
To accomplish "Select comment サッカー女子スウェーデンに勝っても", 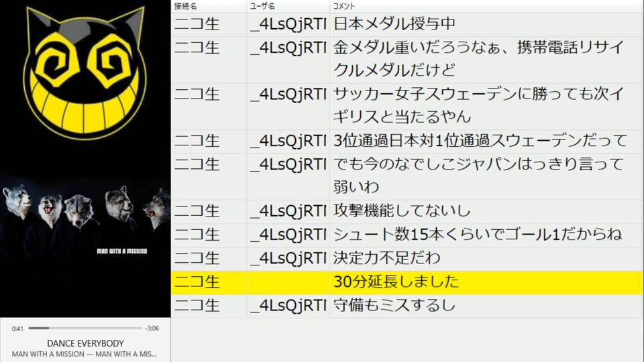I will 478,106.
